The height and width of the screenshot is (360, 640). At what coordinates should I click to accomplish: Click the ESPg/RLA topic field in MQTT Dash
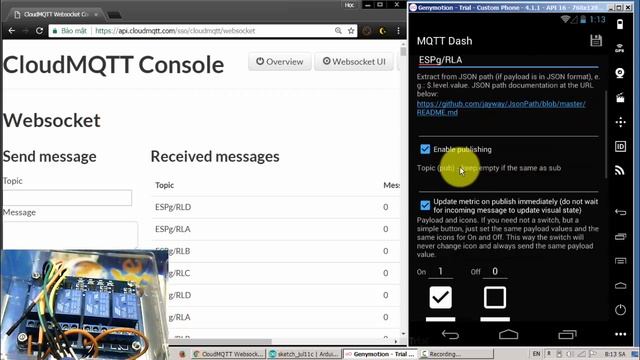pos(508,60)
